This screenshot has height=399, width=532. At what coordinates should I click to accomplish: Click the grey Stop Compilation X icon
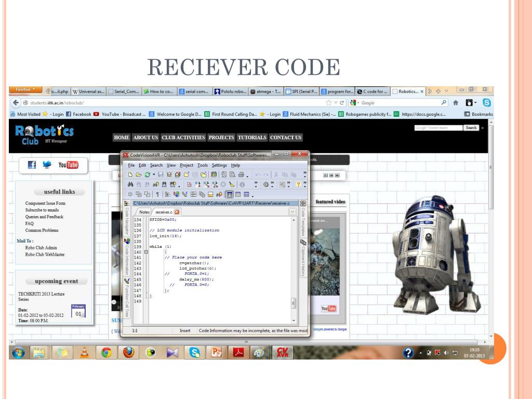click(223, 184)
